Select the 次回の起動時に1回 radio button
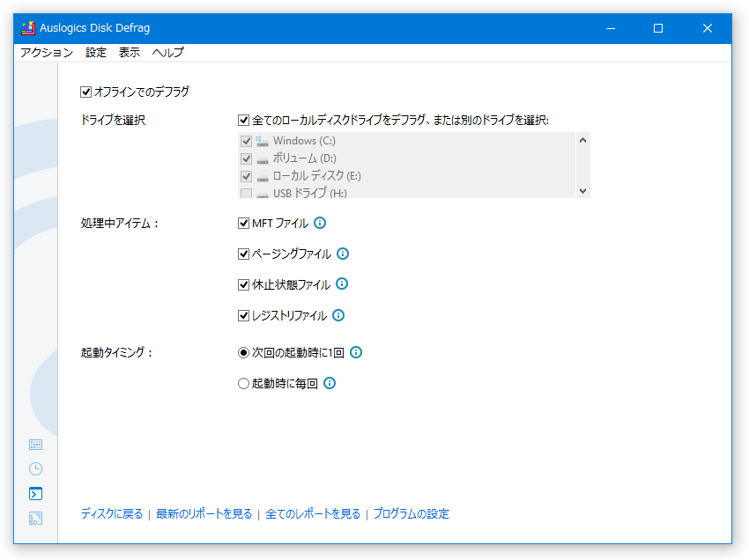The width and height of the screenshot is (749, 560). point(243,353)
